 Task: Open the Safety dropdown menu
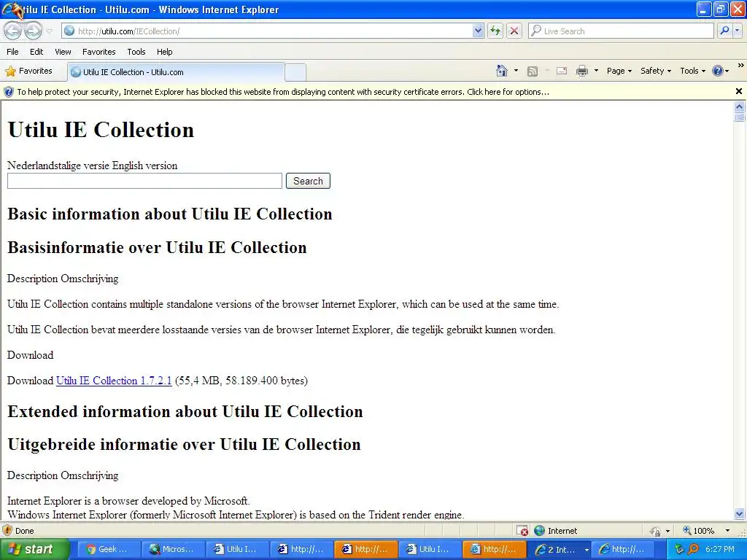[656, 71]
